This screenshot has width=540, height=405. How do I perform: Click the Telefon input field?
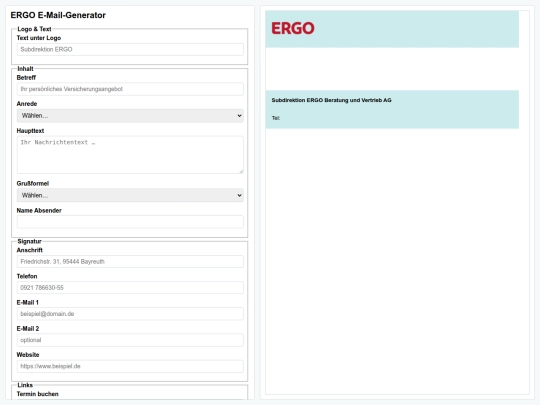point(130,288)
